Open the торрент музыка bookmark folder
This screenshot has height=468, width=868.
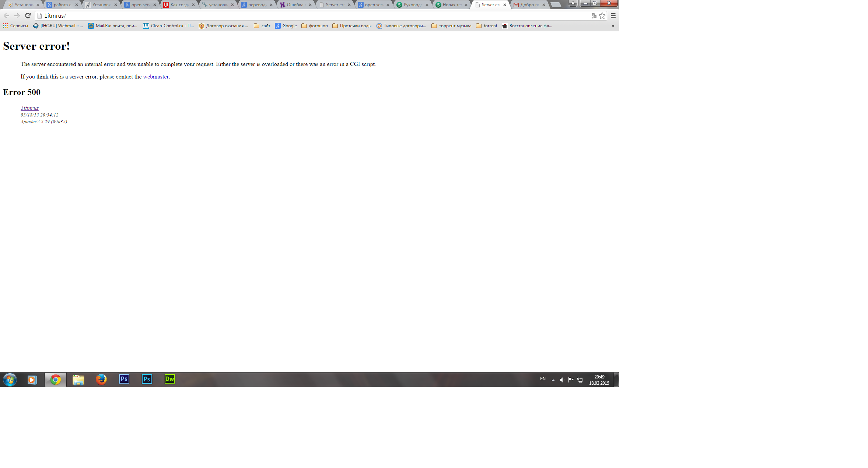tap(451, 26)
